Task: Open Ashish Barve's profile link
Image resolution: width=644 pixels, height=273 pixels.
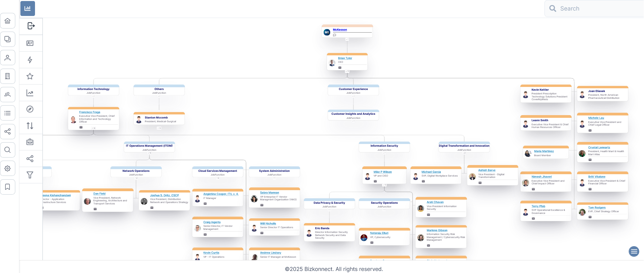Action: click(487, 170)
